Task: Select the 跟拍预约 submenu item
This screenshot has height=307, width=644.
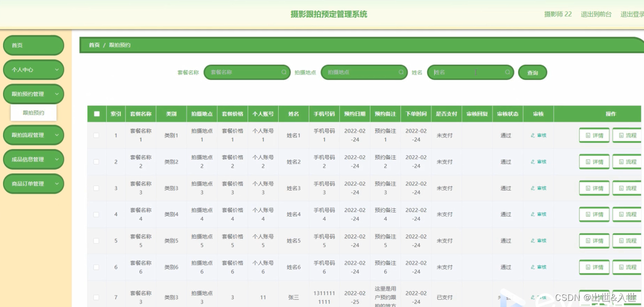Action: point(34,113)
